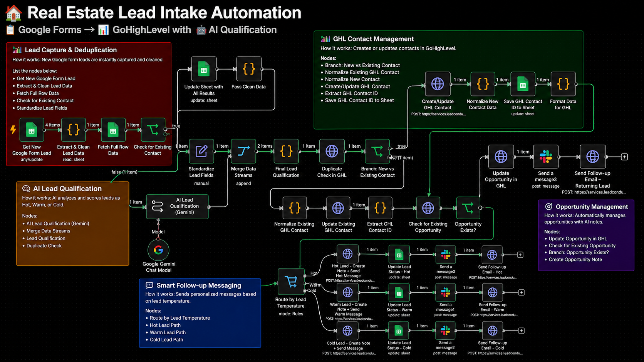The width and height of the screenshot is (644, 362).
Task: Select the Lead Capture & Deduplication sticky note
Action: [89, 104]
